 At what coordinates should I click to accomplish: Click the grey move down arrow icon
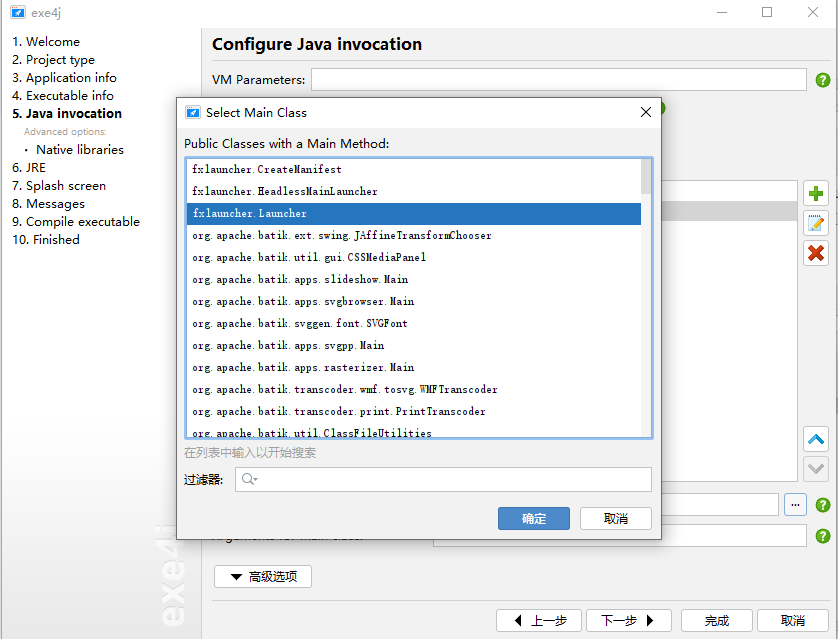pyautogui.click(x=816, y=469)
